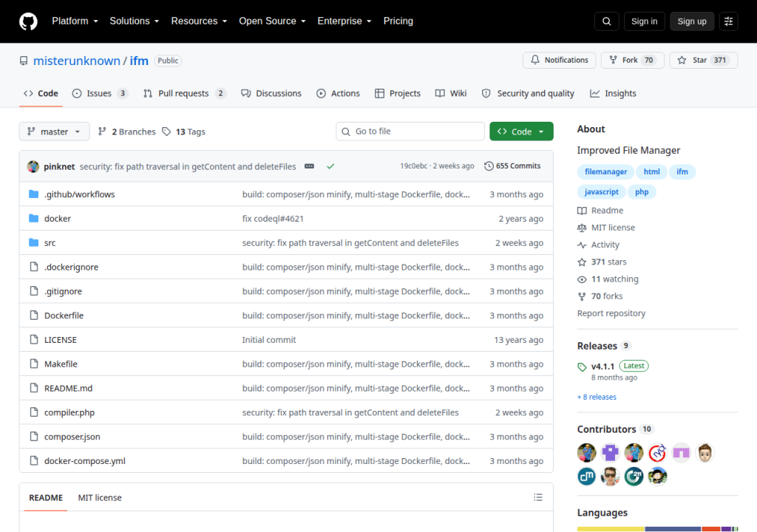Expand the Resources menu

(199, 21)
